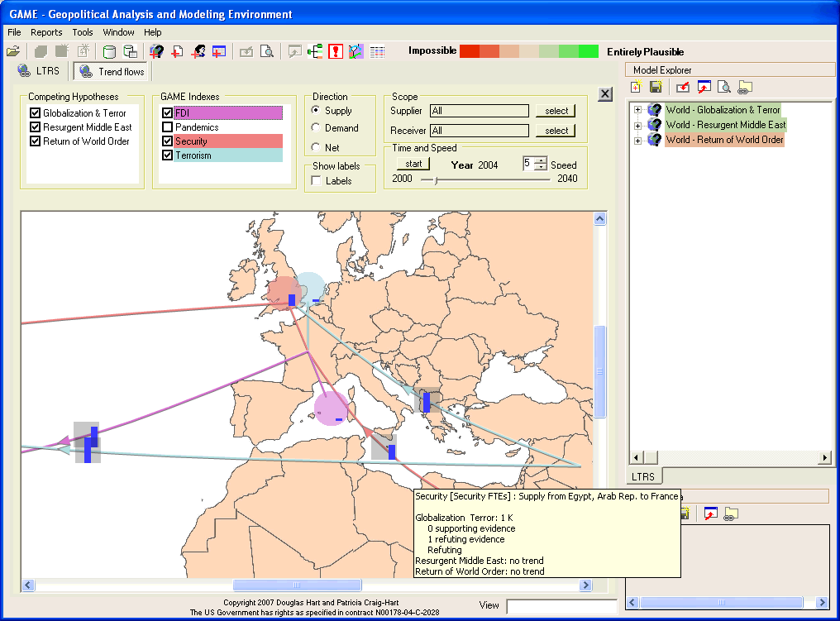Image resolution: width=840 pixels, height=621 pixels.
Task: Expand World - Globalization & Terror tree node
Action: (x=637, y=110)
